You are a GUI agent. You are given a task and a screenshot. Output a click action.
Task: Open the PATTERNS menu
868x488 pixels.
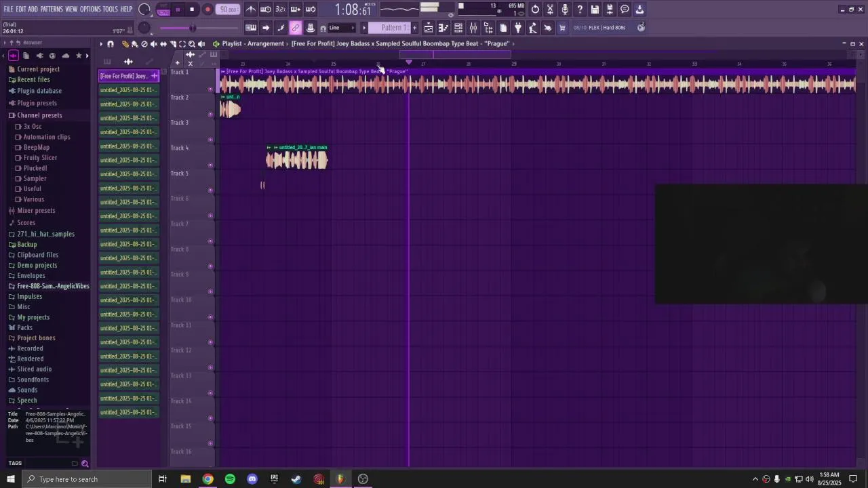[52, 9]
